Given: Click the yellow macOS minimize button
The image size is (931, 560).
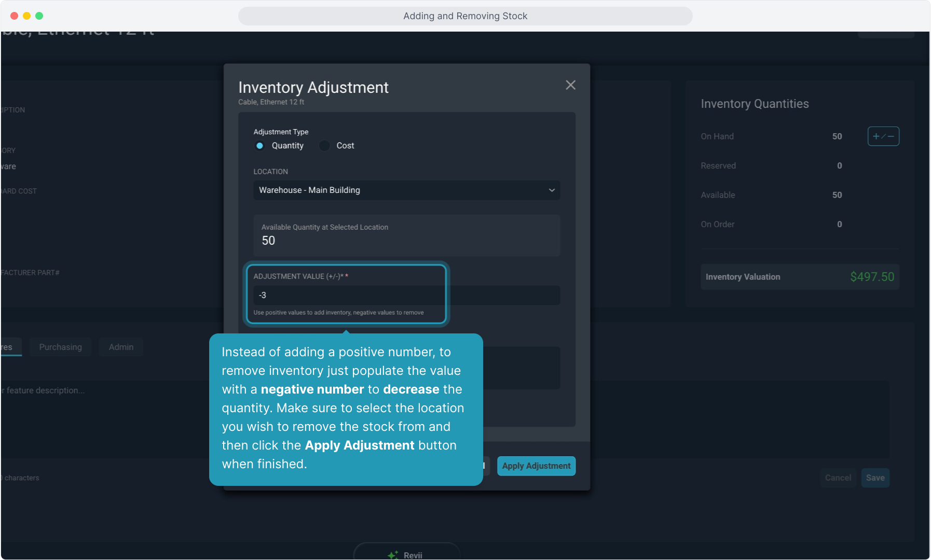Looking at the screenshot, I should pos(26,16).
